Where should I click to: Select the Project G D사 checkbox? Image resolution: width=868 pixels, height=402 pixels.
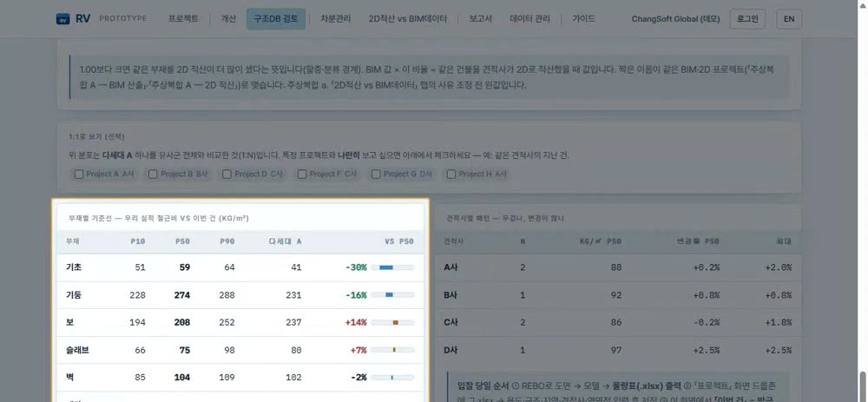[x=376, y=174]
